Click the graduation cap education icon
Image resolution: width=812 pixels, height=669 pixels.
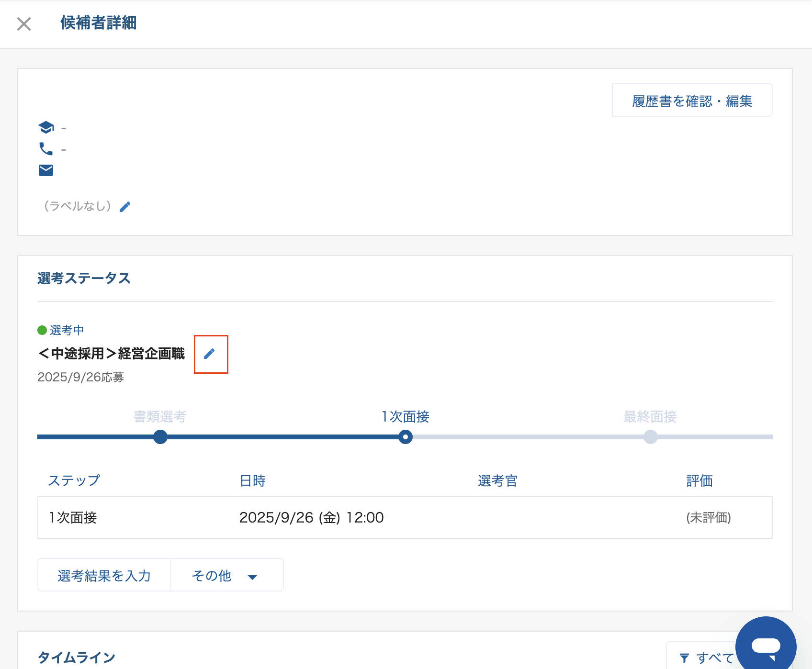click(46, 127)
